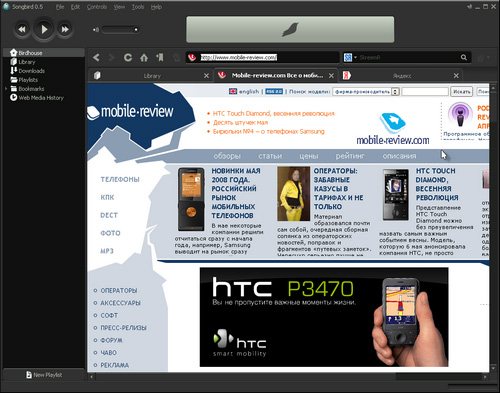Open the ФОТО category
This screenshot has height=393, width=500.
tap(110, 233)
